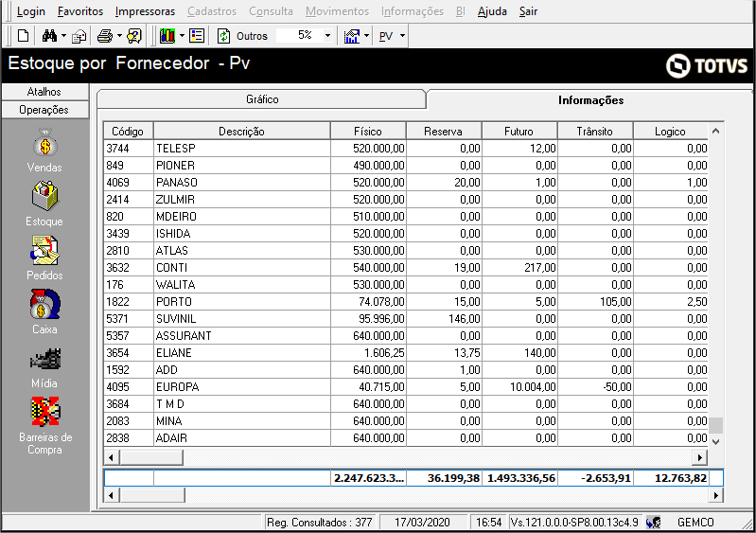
Task: Click the vertical scrollbar thumb
Action: 716,425
